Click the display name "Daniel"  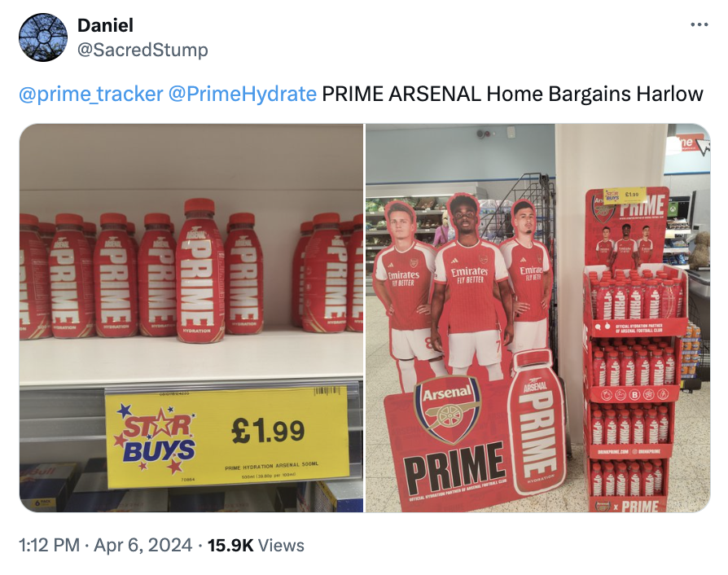[105, 26]
